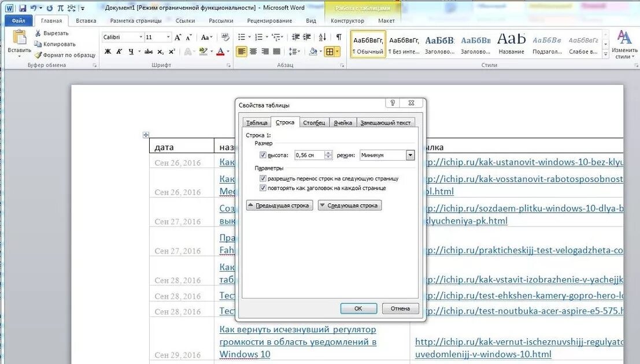
Task: Apply text highlight color marker
Action: pos(203,51)
